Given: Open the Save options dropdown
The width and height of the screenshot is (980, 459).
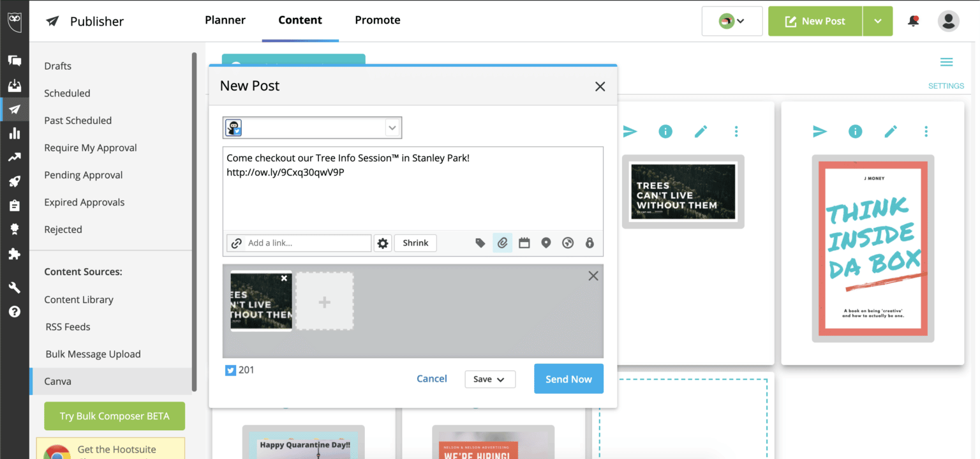Looking at the screenshot, I should coord(490,379).
